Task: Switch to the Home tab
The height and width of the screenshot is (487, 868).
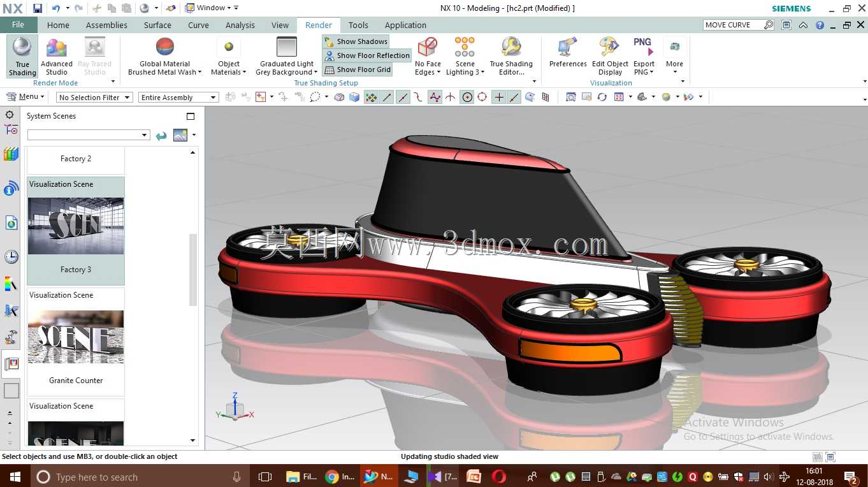Action: pyautogui.click(x=58, y=25)
